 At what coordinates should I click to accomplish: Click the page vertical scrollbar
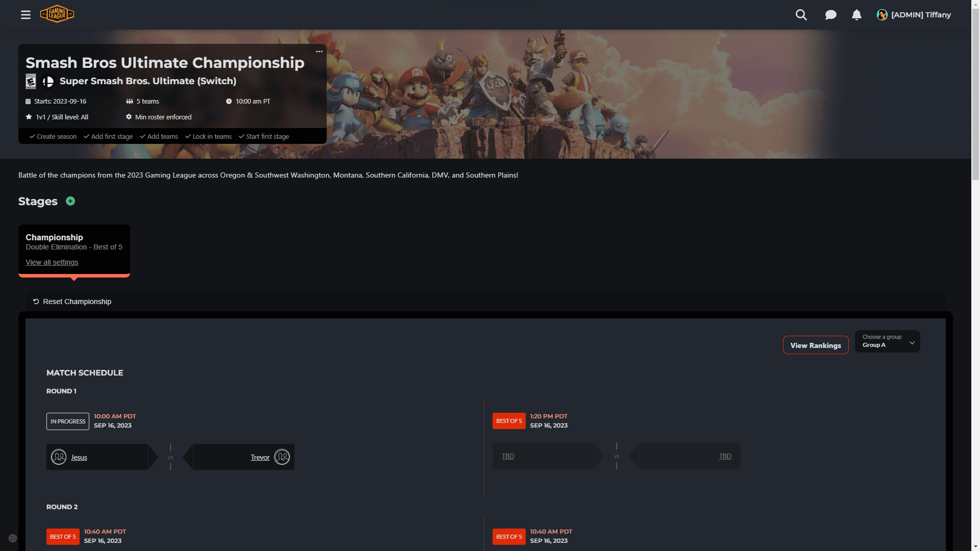[975, 275]
